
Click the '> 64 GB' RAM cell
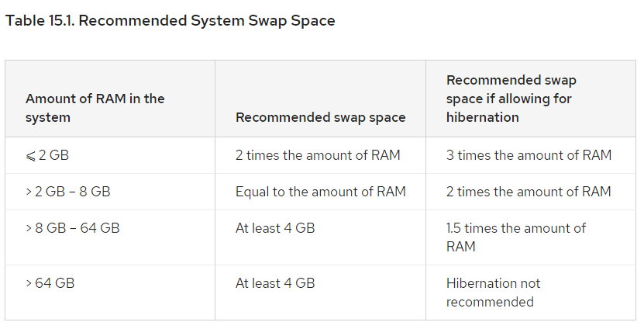50,283
